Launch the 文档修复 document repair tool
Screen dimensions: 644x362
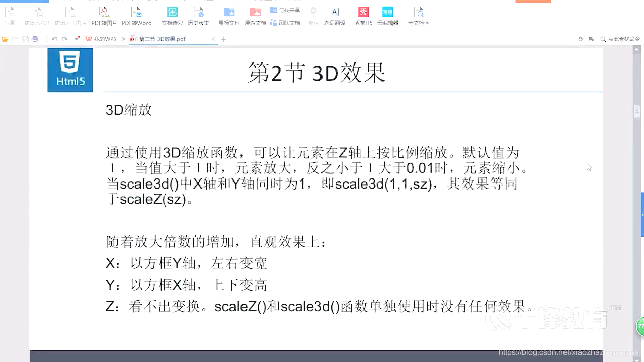click(172, 16)
